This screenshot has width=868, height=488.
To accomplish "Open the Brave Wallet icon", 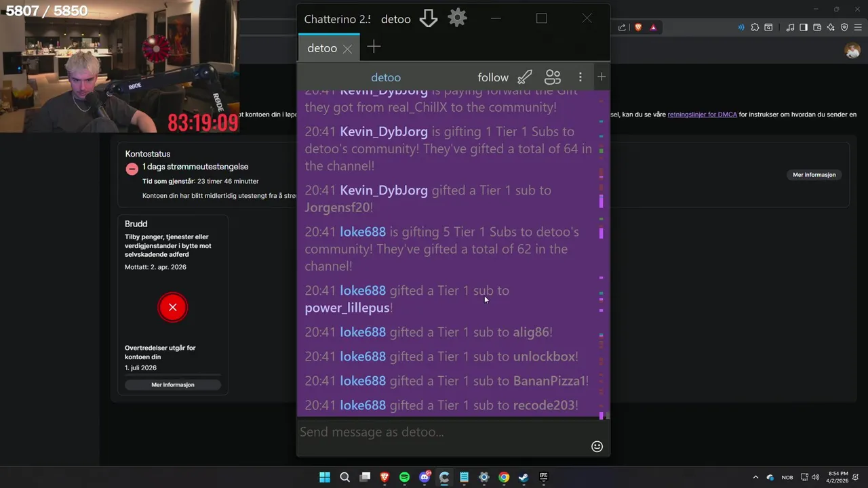I will 817,27.
